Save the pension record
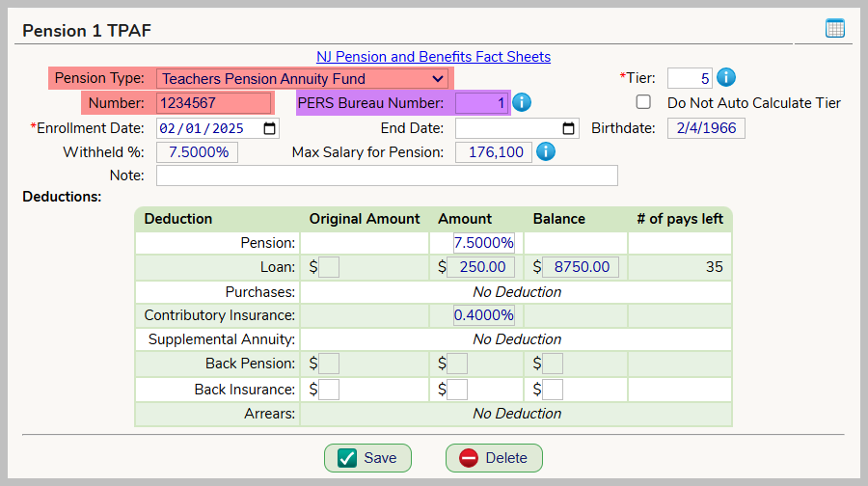This screenshot has width=868, height=486. [367, 458]
